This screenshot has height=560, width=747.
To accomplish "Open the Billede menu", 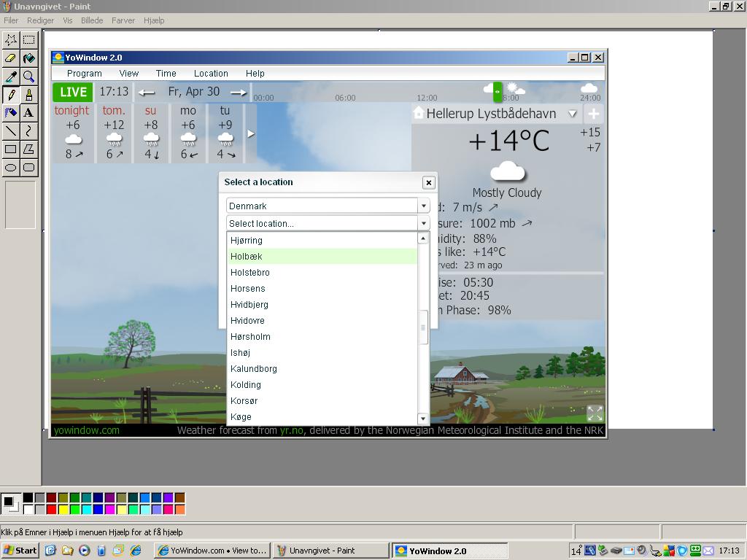I will (x=92, y=20).
